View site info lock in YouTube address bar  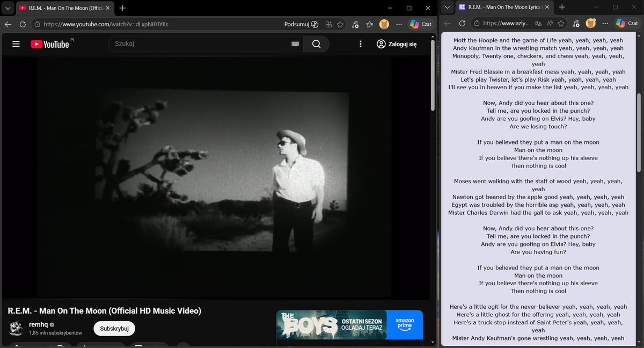click(36, 24)
